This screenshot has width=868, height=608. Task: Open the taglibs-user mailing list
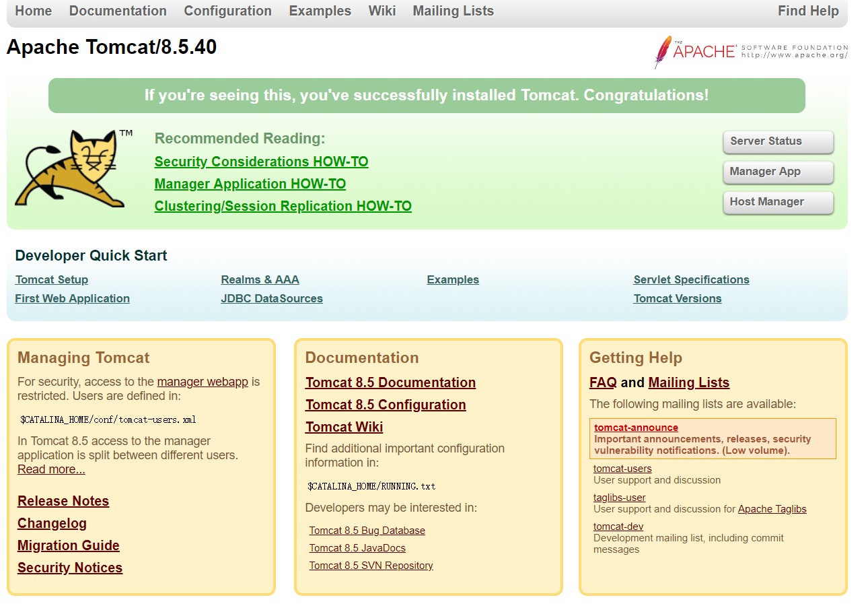(619, 498)
